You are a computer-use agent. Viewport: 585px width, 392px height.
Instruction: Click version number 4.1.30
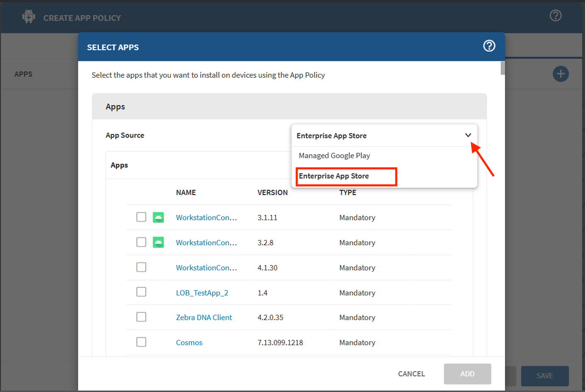pyautogui.click(x=267, y=268)
